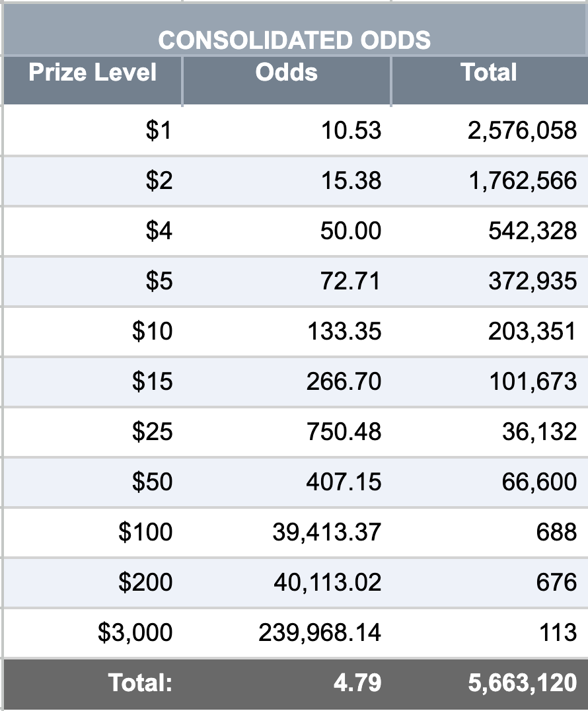Select the 40,113.02 odds cell
Image resolution: width=588 pixels, height=711 pixels.
[287, 583]
